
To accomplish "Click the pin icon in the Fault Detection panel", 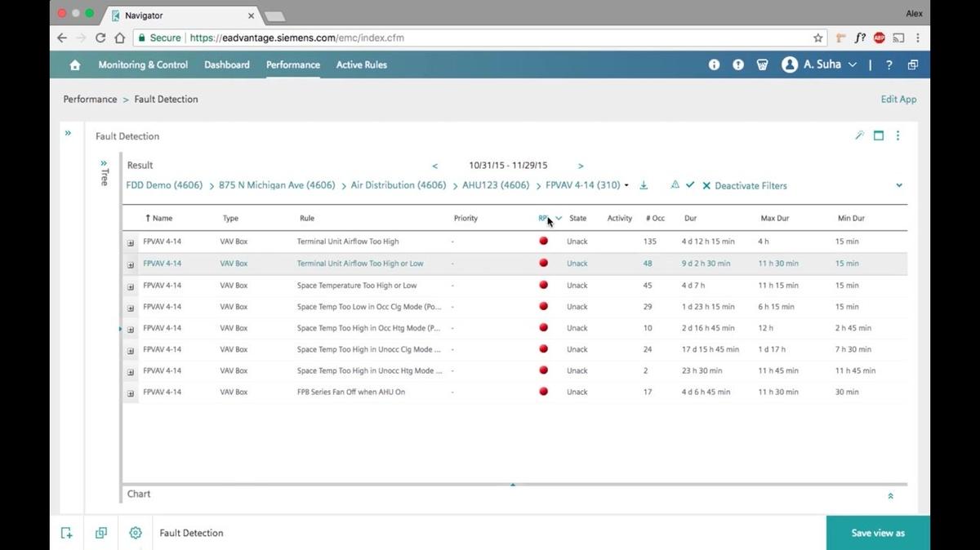I will [859, 136].
